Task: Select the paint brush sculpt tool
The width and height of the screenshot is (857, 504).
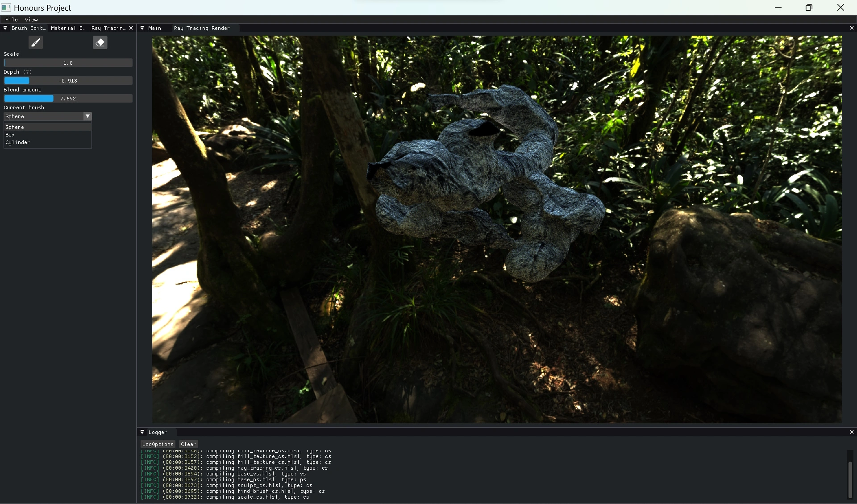Action: click(x=36, y=42)
